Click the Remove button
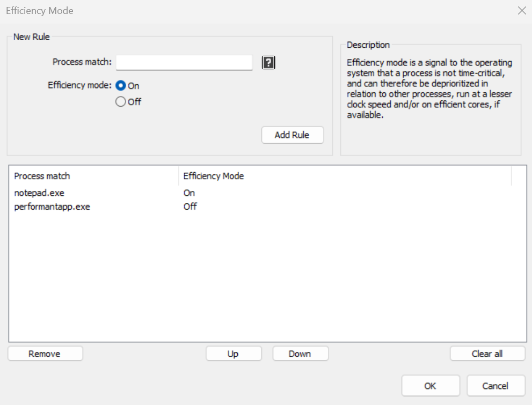This screenshot has width=532, height=405. 45,354
